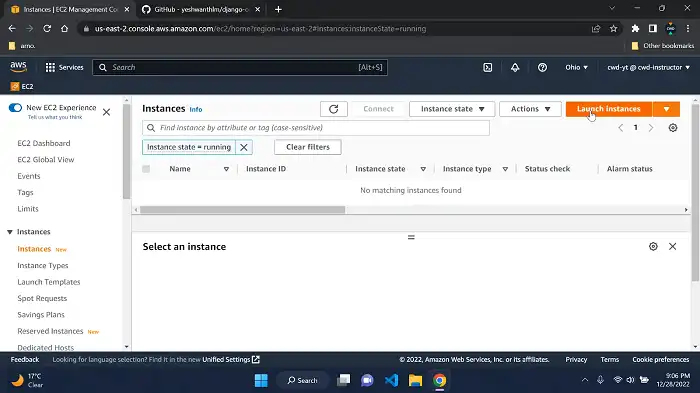Screen dimensions: 700x393
Task: Close the New EC2 Experience banner
Action: (x=106, y=112)
